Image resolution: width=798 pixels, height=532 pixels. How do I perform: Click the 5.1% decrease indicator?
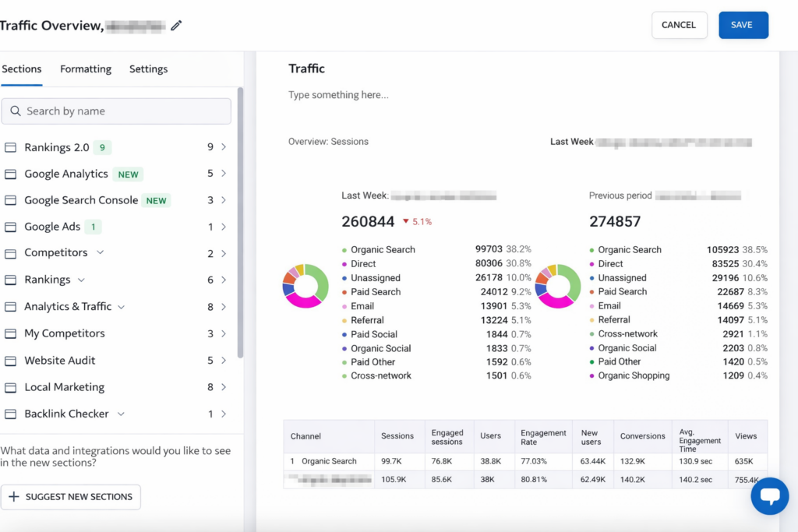coord(417,222)
